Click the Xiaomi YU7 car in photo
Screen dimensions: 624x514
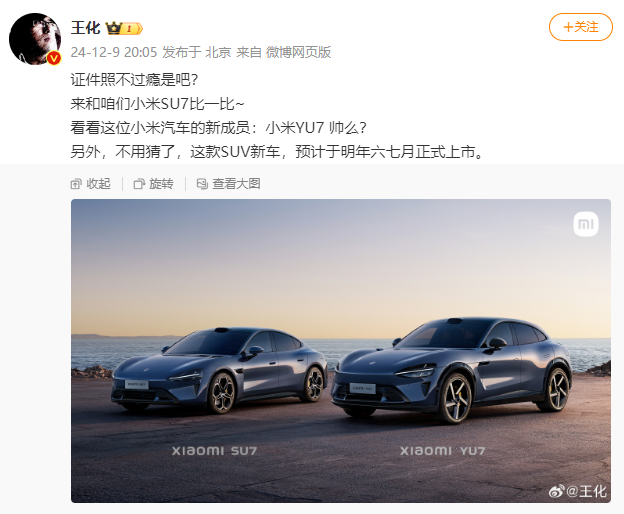point(452,369)
